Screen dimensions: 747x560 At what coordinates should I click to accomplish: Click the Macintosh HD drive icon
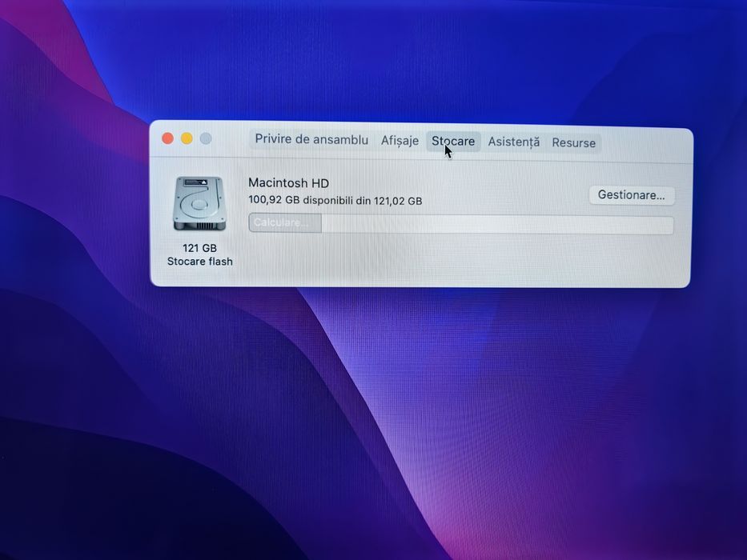tap(199, 204)
